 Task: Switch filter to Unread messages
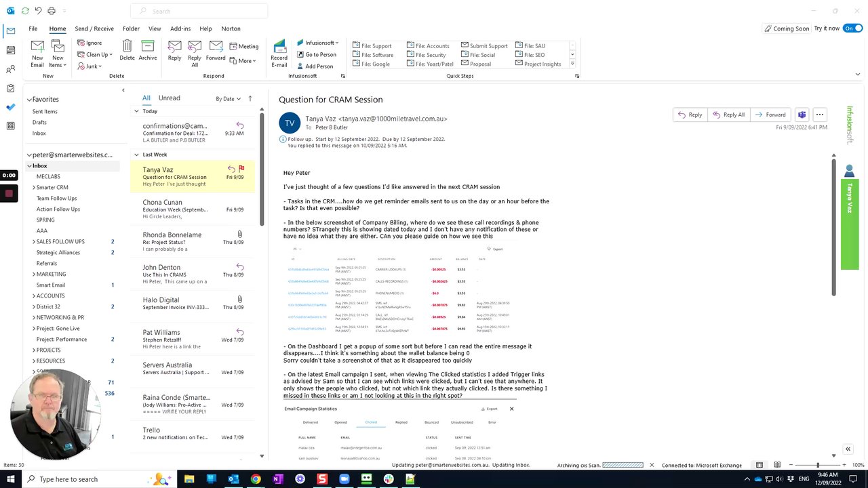click(x=169, y=98)
